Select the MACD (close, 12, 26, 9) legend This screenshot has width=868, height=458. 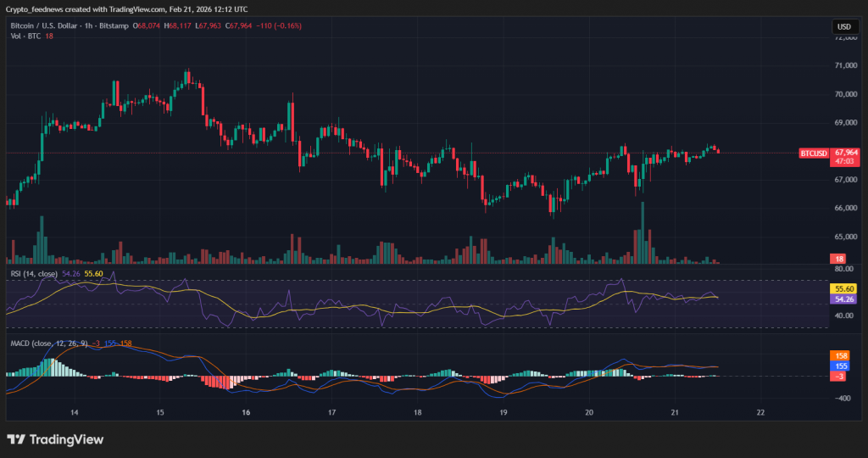tap(48, 343)
